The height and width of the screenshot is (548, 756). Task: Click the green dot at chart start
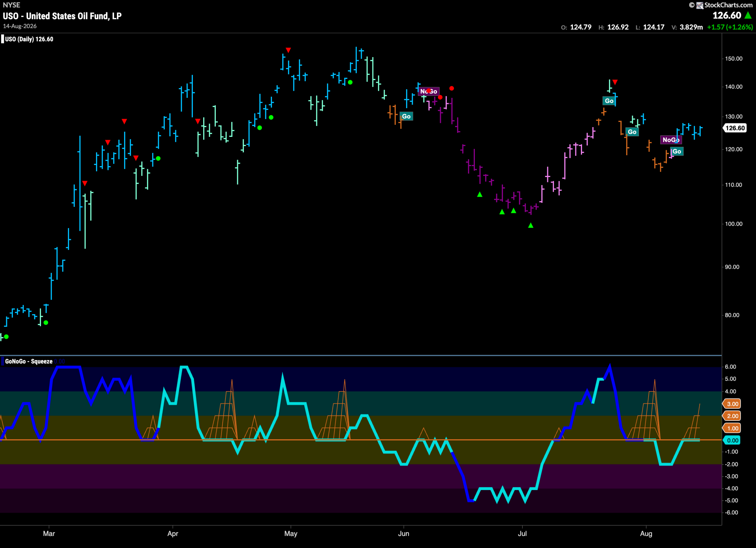pos(6,337)
